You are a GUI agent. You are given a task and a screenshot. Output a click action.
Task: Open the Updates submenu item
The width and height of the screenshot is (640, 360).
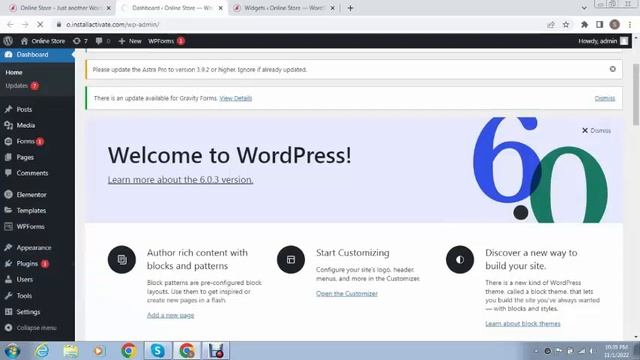(x=22, y=86)
